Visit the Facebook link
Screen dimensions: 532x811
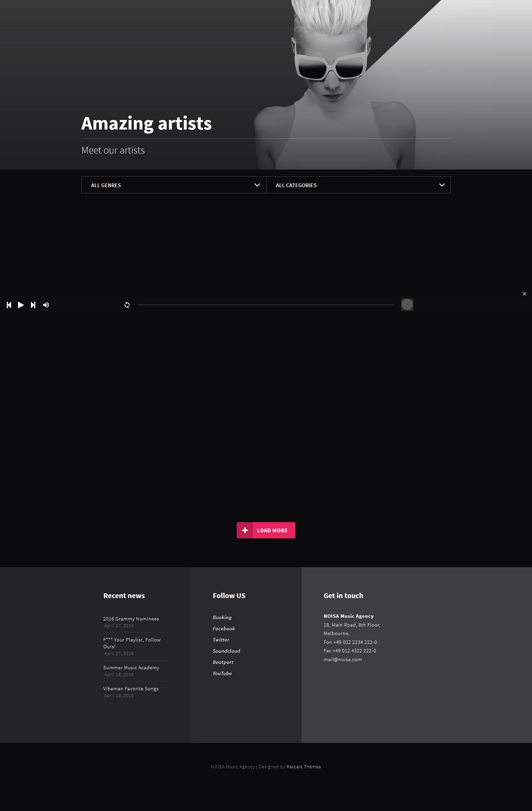(x=224, y=629)
